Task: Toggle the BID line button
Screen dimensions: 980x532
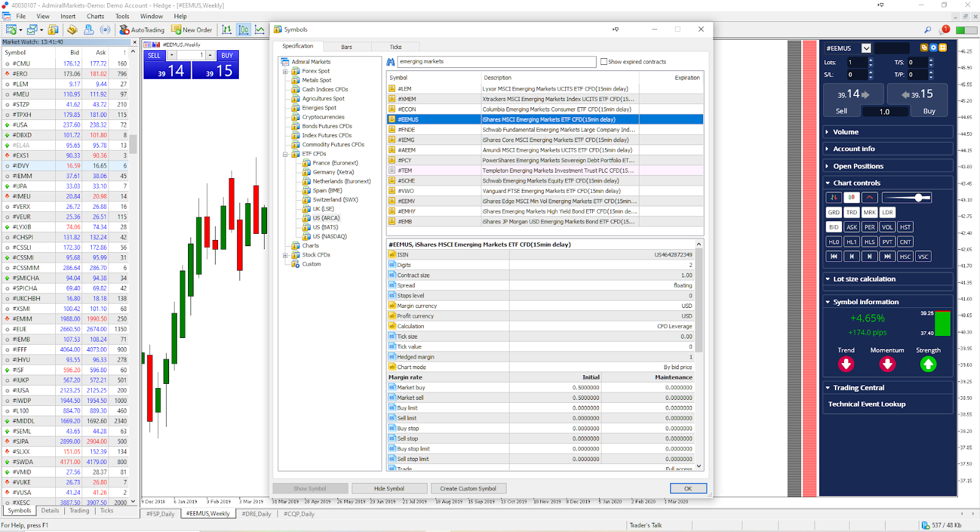Action: (834, 227)
